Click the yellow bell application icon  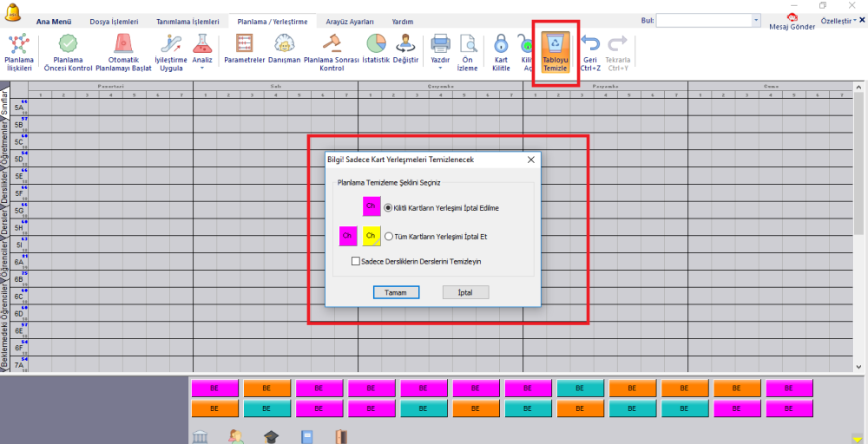pos(12,12)
